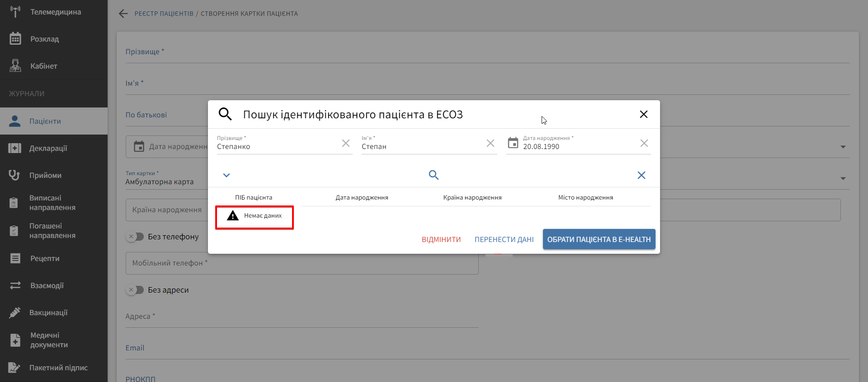
Task: Open Розклад calendar in the sidebar
Action: pyautogui.click(x=44, y=39)
